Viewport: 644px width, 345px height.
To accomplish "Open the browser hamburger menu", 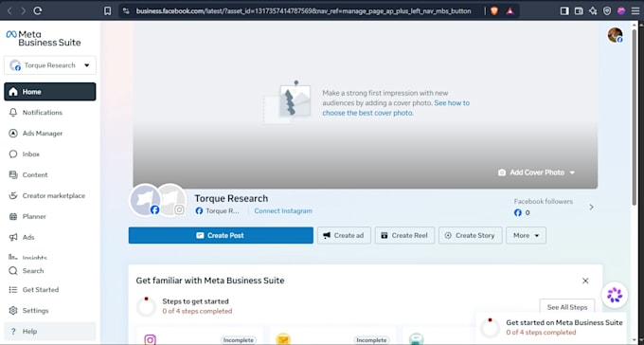I will (635, 11).
